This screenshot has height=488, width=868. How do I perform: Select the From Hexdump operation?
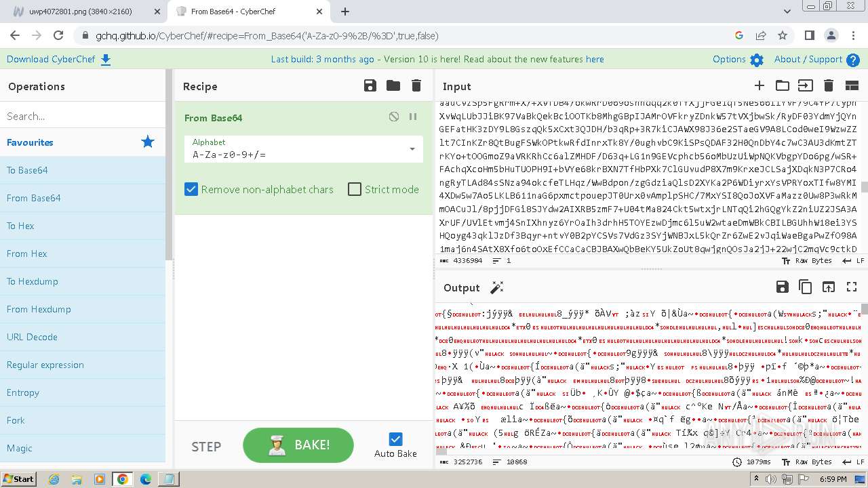[x=83, y=309]
